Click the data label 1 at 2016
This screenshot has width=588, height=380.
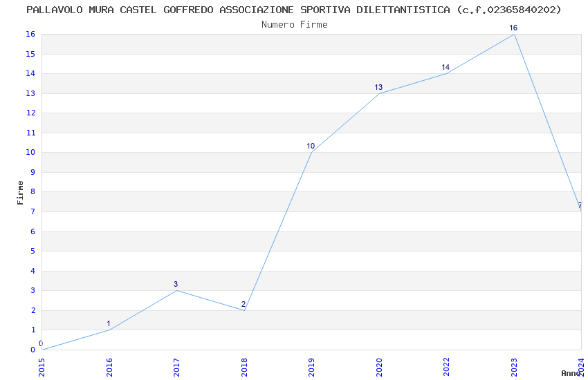[109, 323]
